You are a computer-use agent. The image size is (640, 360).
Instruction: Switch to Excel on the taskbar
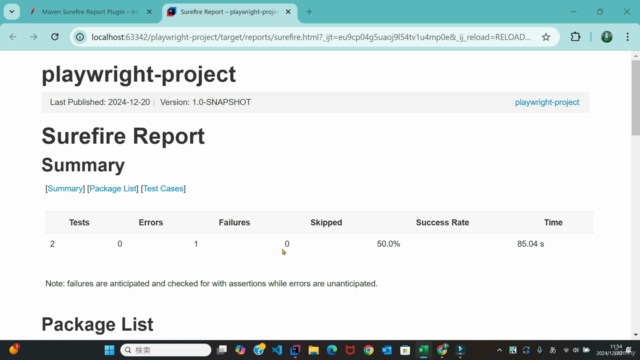coord(423,350)
